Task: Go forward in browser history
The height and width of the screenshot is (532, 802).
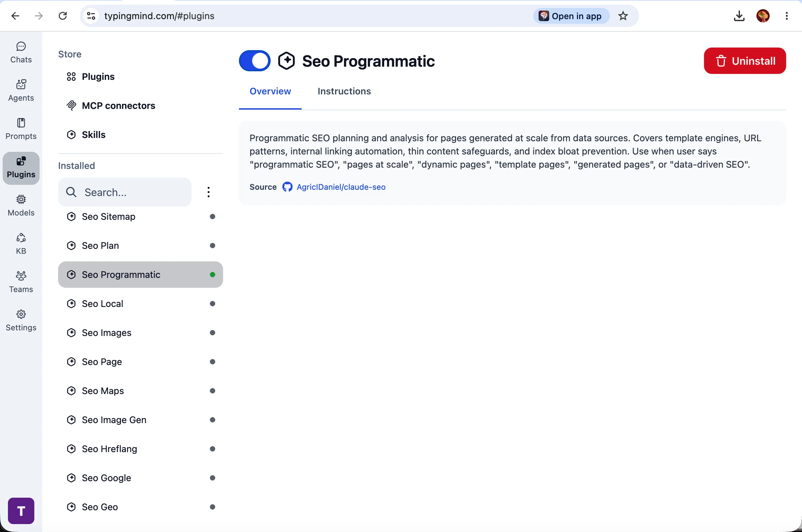Action: click(x=39, y=16)
